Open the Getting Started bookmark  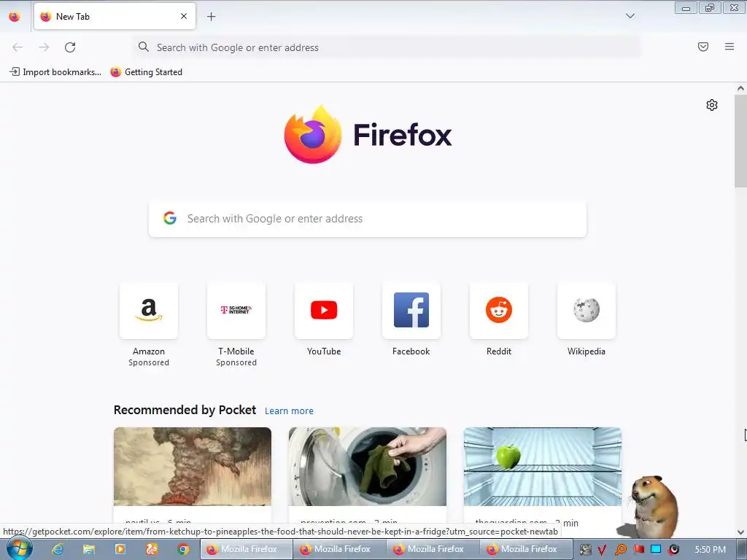(146, 72)
